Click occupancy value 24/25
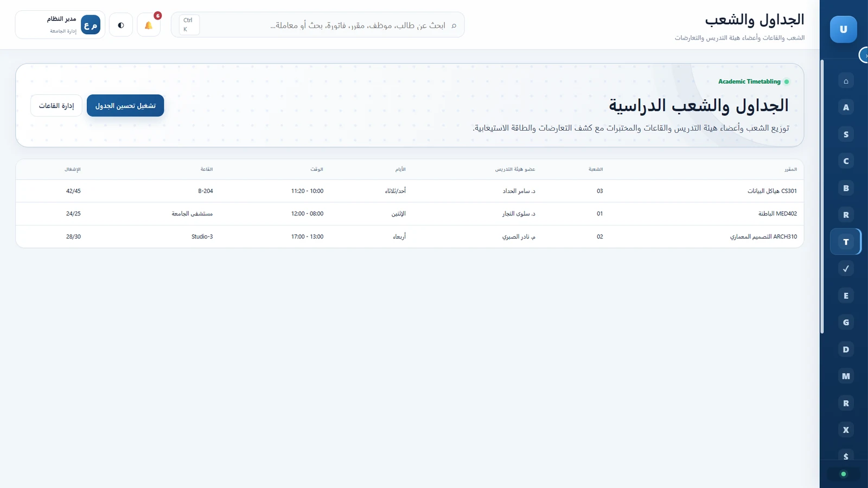 (73, 214)
